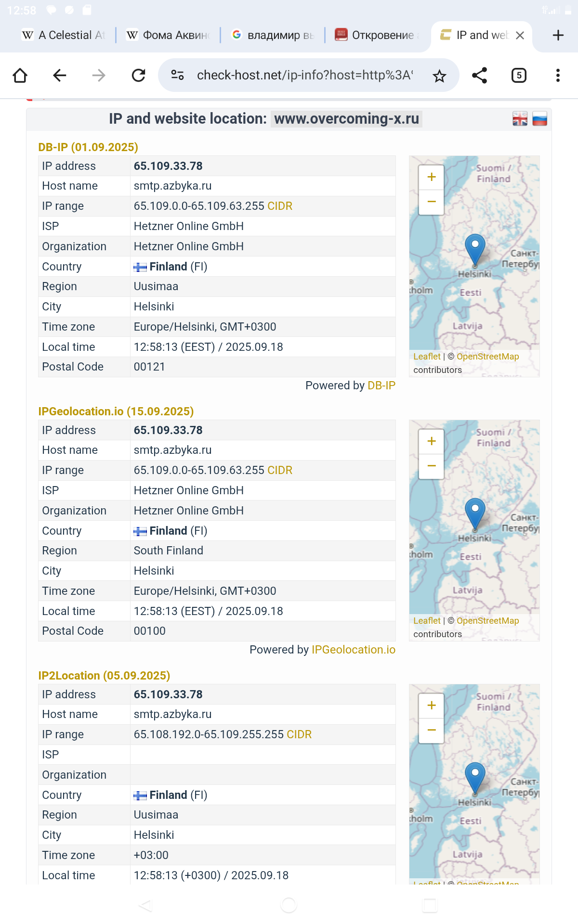Select the +03:00 time zone value
Viewport: 578px width, 924px height.
pyautogui.click(x=151, y=855)
